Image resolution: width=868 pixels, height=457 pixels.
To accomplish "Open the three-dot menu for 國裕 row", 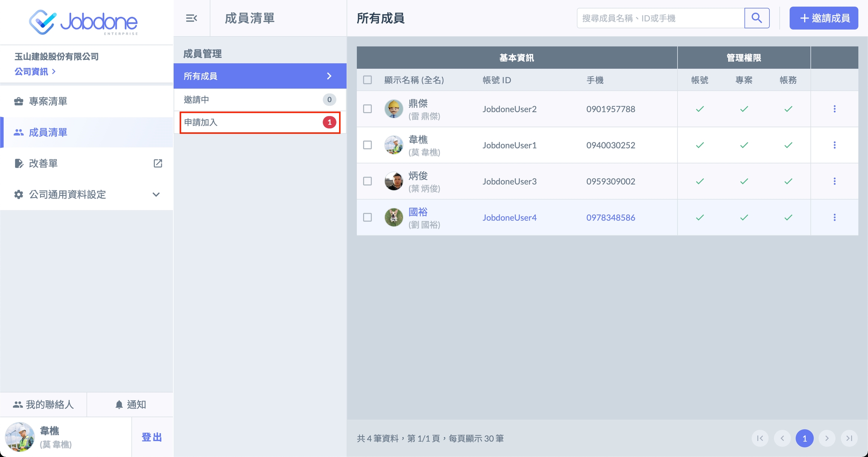I will click(834, 218).
